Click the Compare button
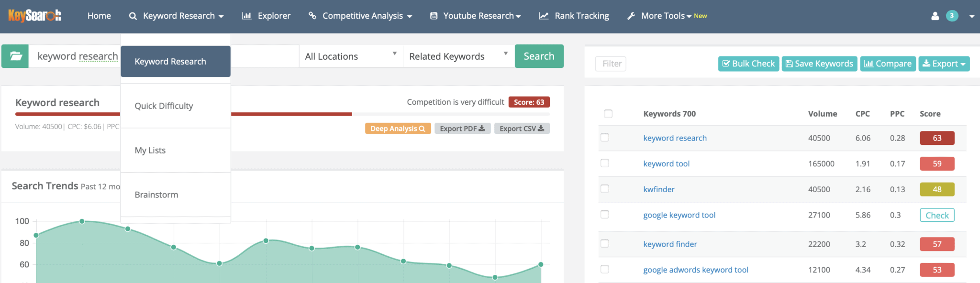The width and height of the screenshot is (980, 283). point(888,64)
